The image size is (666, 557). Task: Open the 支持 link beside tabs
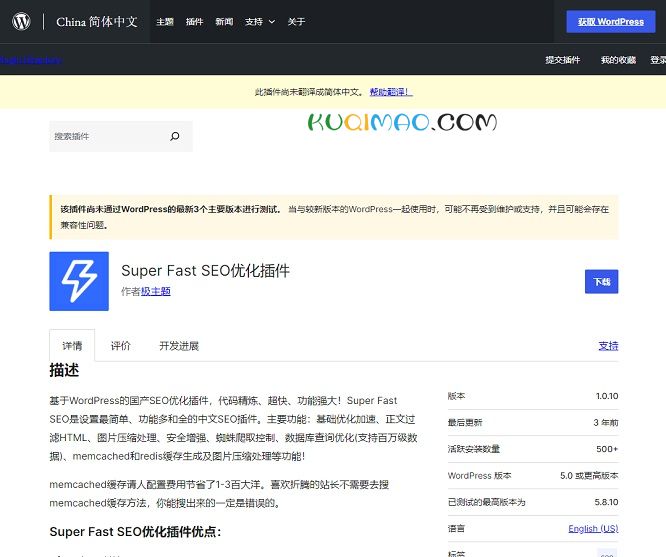pyautogui.click(x=608, y=346)
